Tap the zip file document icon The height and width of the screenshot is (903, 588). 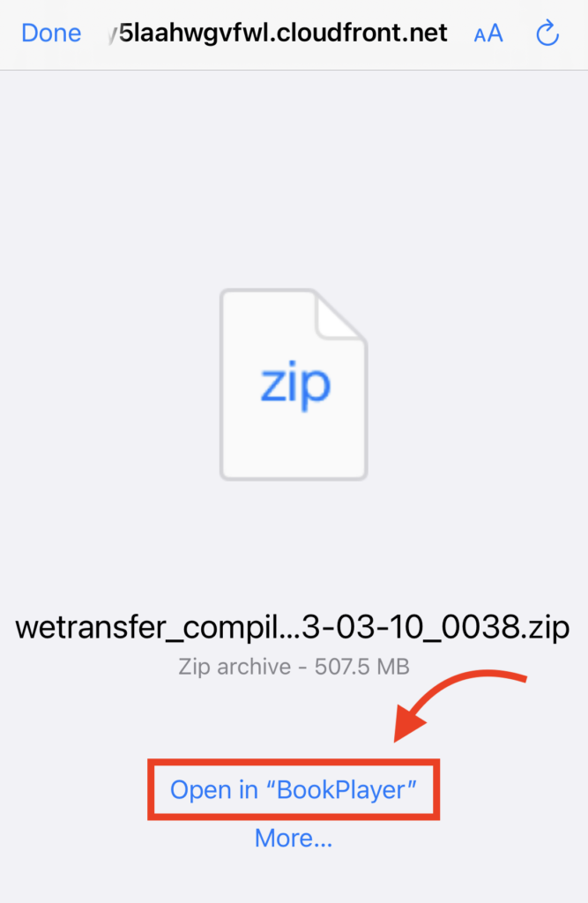coord(294,384)
